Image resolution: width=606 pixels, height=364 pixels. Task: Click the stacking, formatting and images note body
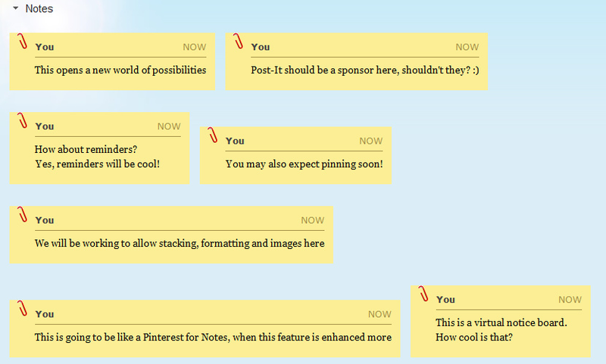click(x=180, y=244)
